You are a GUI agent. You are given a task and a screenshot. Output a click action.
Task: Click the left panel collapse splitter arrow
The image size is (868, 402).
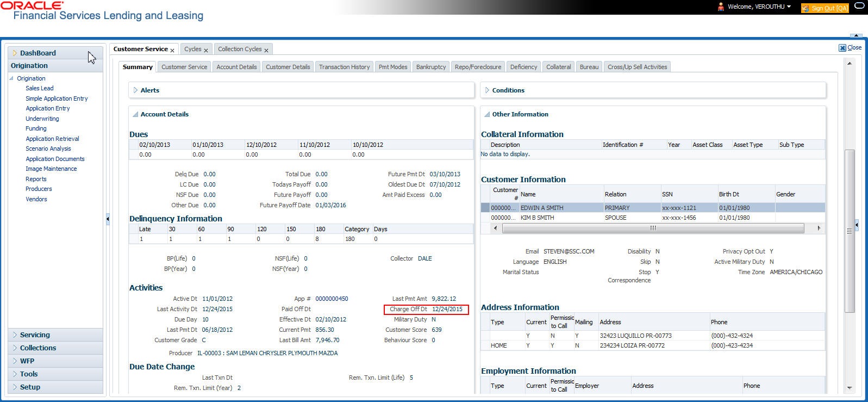(108, 219)
